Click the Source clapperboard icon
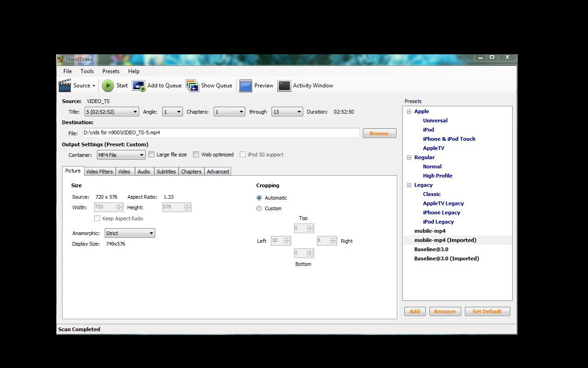 click(65, 86)
